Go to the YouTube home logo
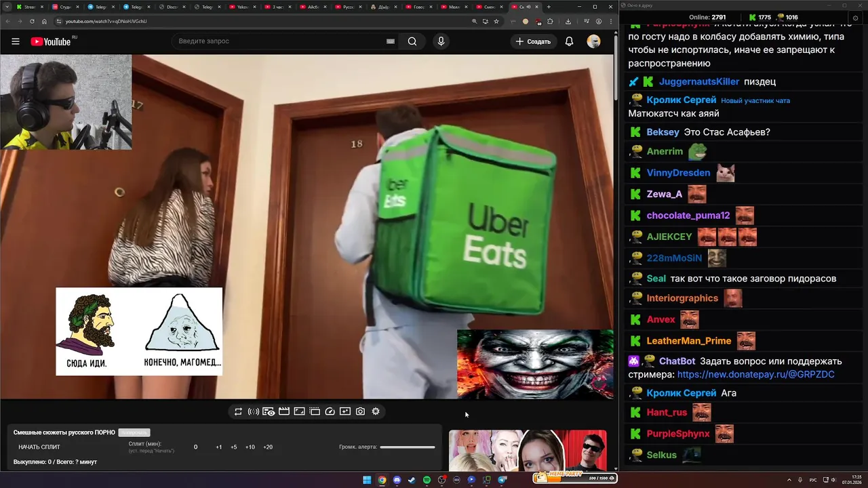The height and width of the screenshot is (488, 868). click(51, 41)
